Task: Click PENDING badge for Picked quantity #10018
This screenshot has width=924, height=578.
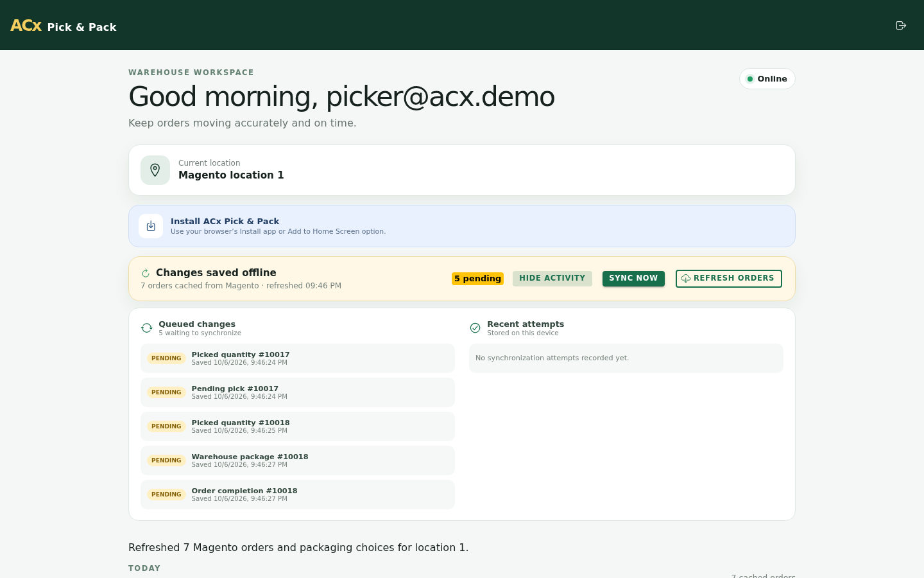Action: 166,426
